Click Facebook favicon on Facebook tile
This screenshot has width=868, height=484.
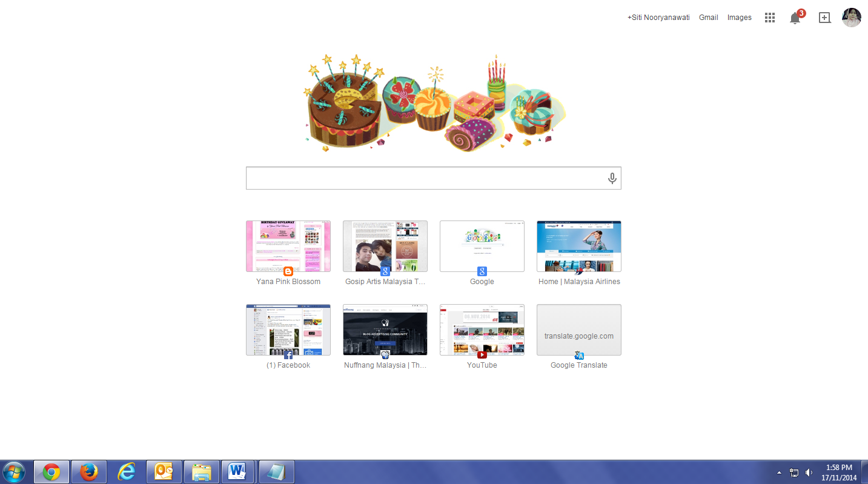pyautogui.click(x=288, y=355)
